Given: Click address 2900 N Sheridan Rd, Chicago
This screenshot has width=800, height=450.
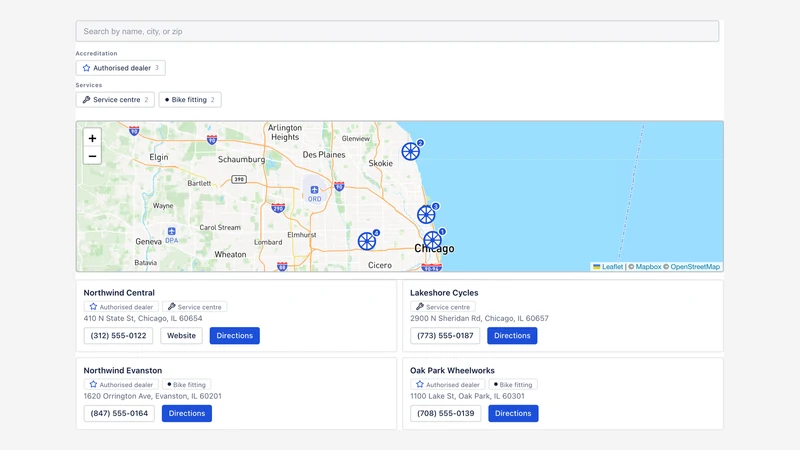Looking at the screenshot, I should 479,318.
